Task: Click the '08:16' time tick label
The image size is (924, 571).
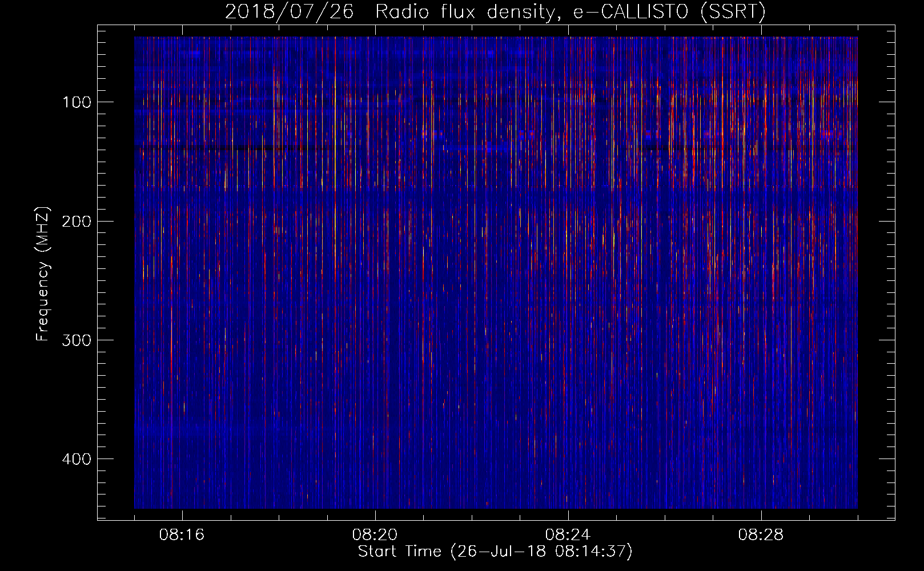Action: [x=182, y=535]
